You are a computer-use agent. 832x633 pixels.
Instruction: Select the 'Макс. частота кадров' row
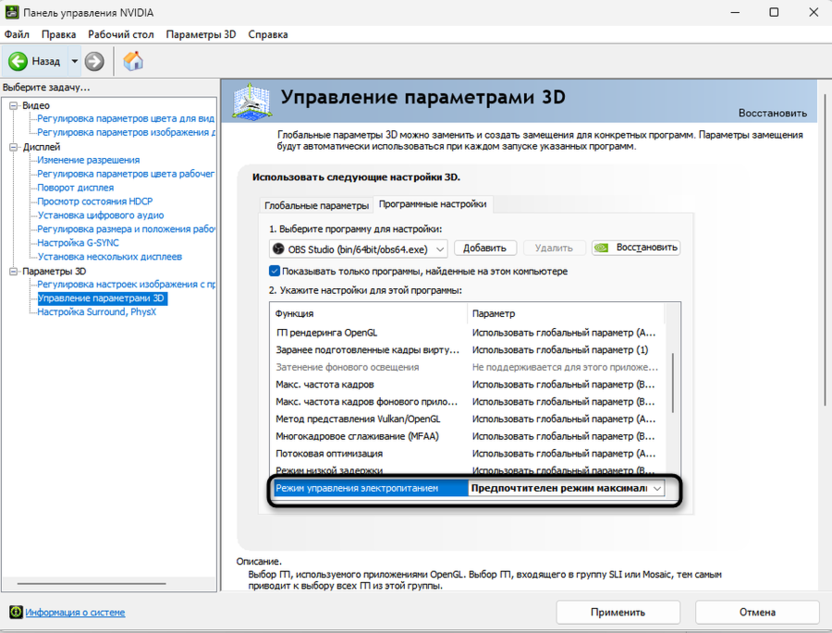[x=467, y=384]
